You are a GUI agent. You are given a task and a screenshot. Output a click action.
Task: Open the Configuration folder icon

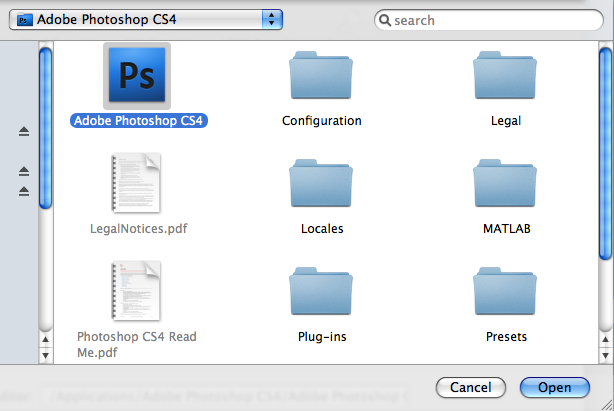[321, 75]
